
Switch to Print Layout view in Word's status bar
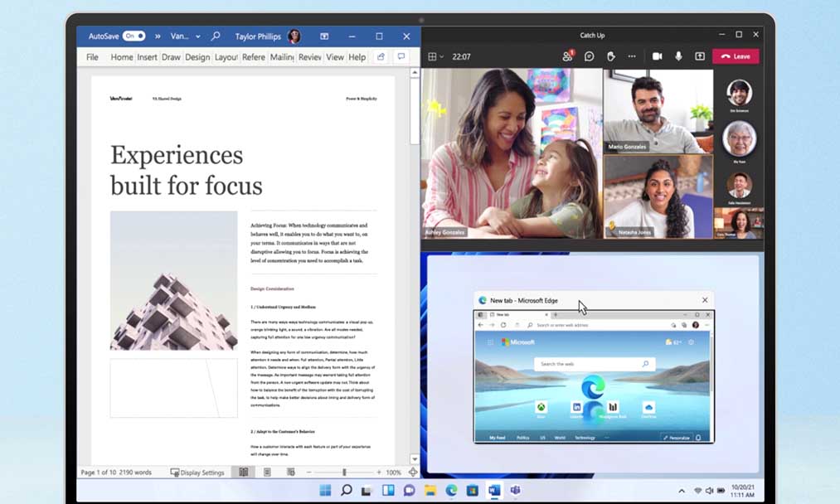click(x=267, y=472)
